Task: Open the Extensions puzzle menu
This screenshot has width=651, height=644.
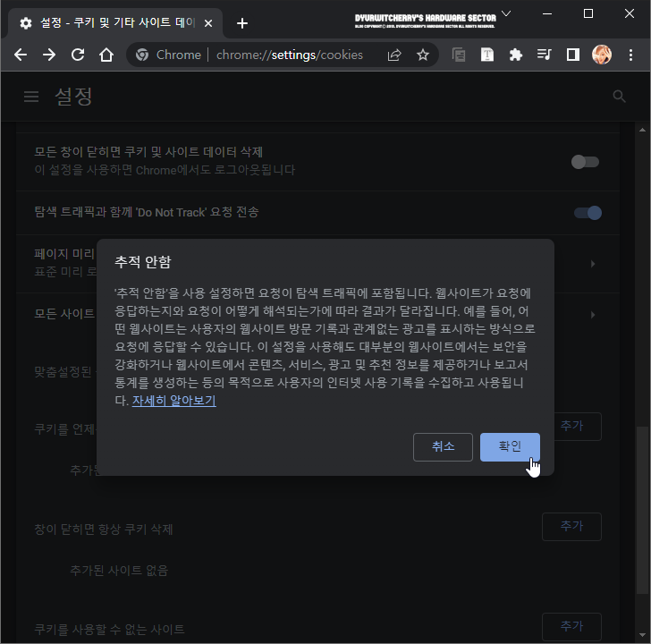Action: tap(516, 55)
